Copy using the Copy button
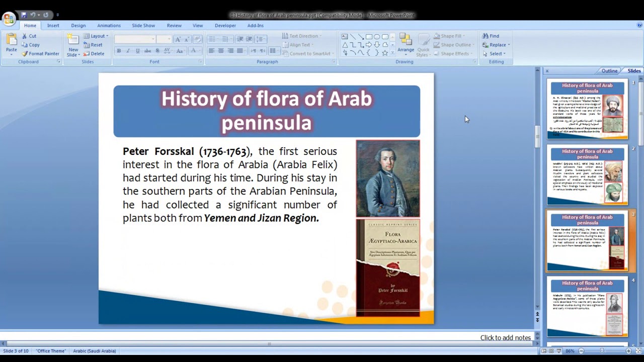Screen dimensions: 644x362 pos(30,45)
